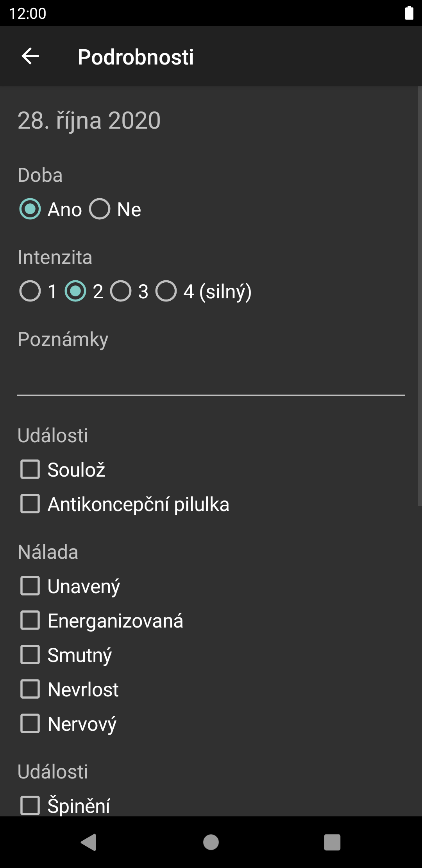422x868 pixels.
Task: Set intensity to 1
Action: click(30, 291)
